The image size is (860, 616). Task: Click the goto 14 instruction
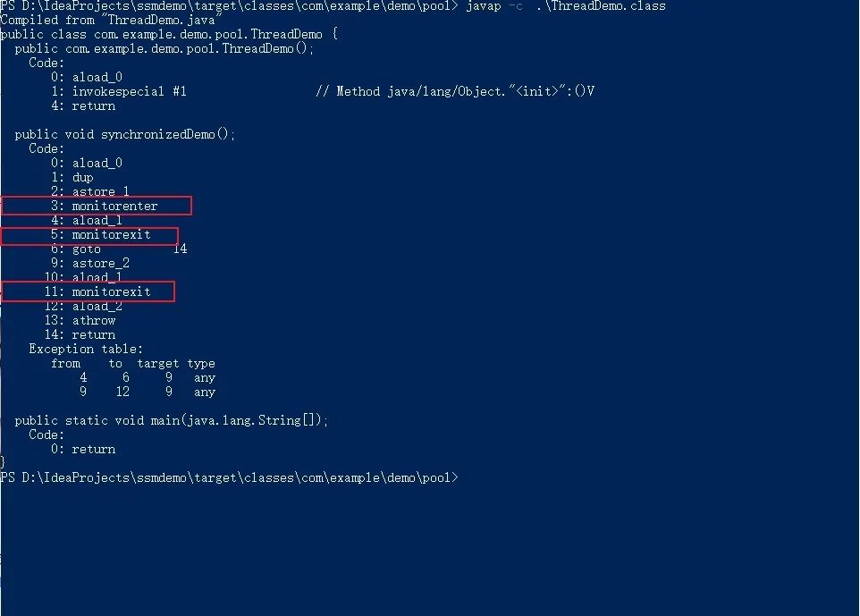pos(119,249)
